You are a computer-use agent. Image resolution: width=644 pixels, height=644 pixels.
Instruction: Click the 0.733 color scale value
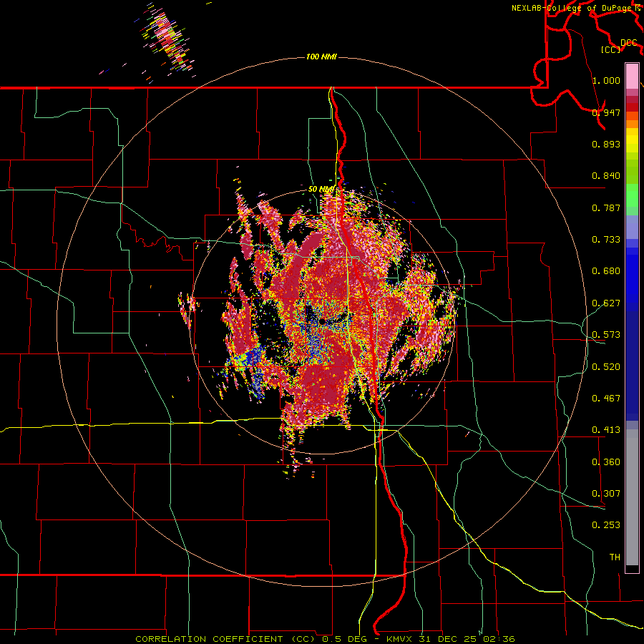point(606,240)
